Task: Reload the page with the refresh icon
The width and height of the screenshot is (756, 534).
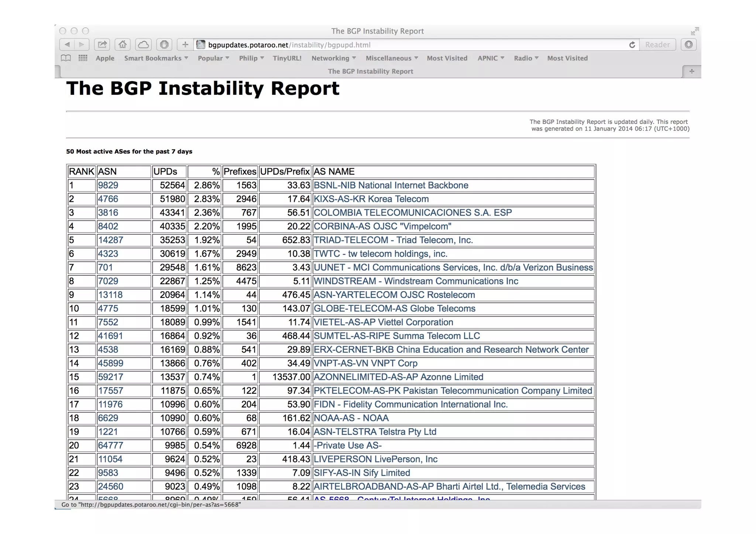Action: tap(632, 45)
